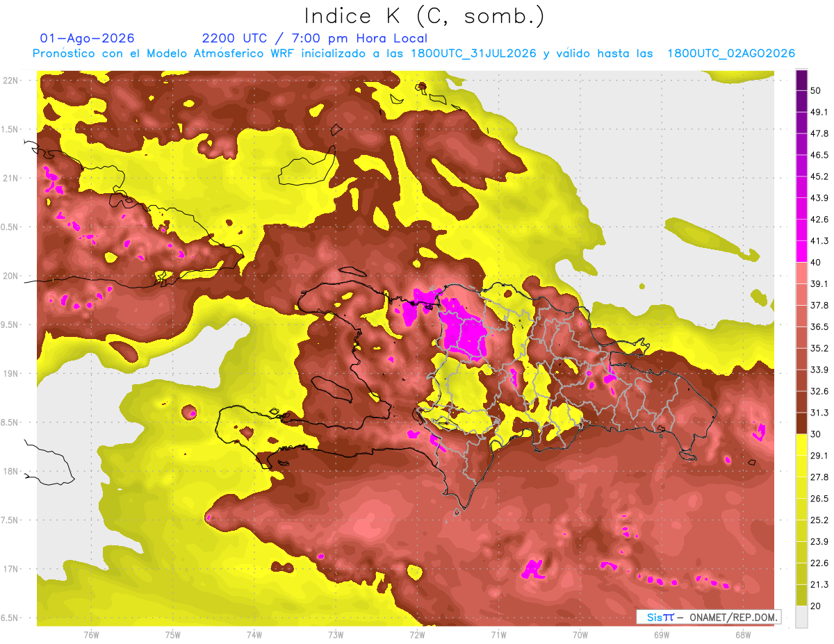This screenshot has width=834, height=644.
Task: Click the "Pronóstico con el Modelo Atmósferico WRF" line
Action: [413, 53]
